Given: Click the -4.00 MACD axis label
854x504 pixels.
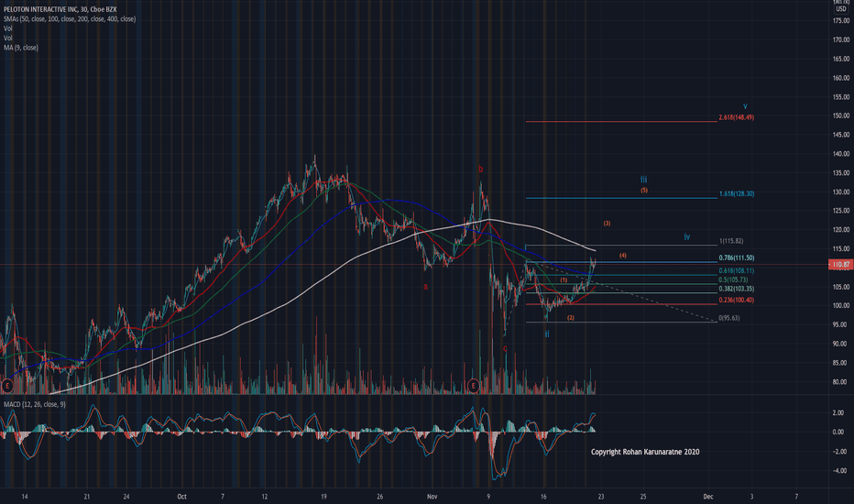Looking at the screenshot, I should (839, 471).
